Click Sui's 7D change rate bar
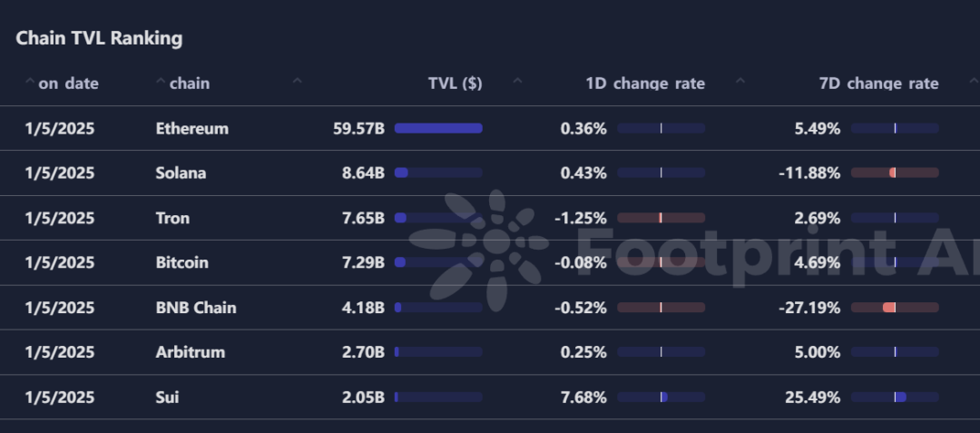Image resolution: width=980 pixels, height=433 pixels. pyautogui.click(x=895, y=397)
